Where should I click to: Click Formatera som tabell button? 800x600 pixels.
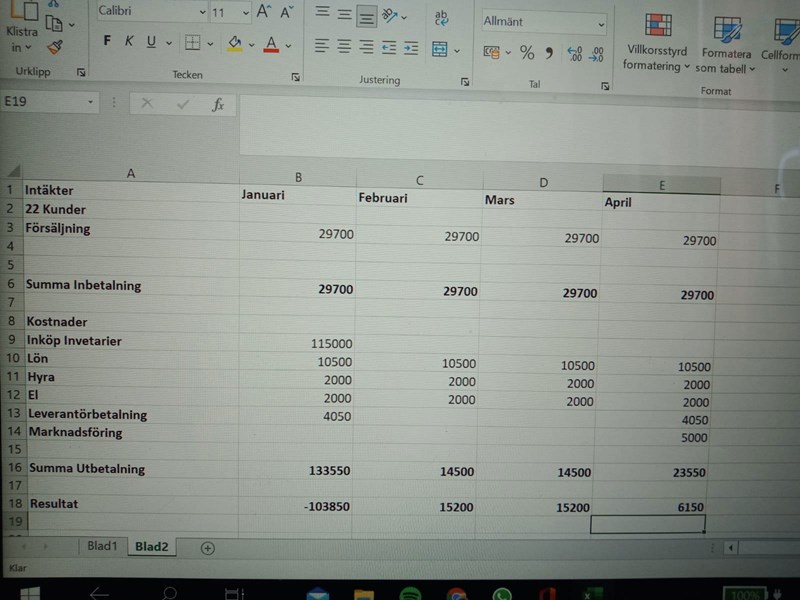[726, 44]
